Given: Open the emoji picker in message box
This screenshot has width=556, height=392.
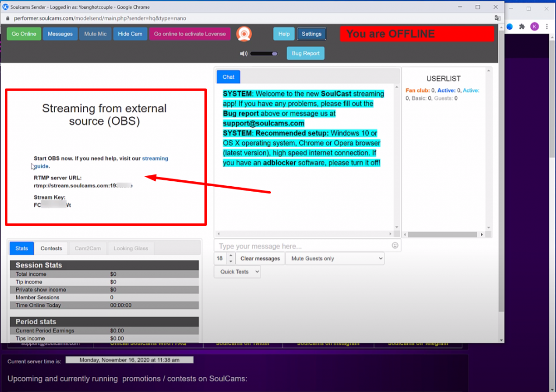Looking at the screenshot, I should (395, 245).
